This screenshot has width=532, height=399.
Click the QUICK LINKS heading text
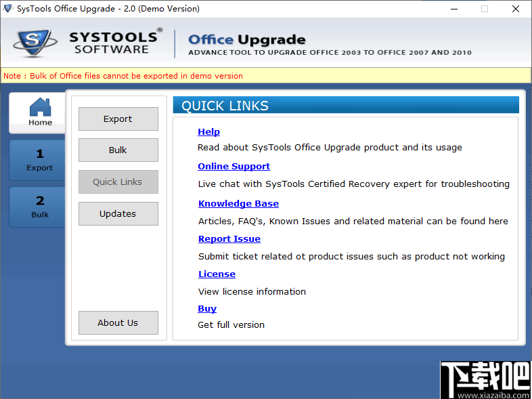[225, 106]
